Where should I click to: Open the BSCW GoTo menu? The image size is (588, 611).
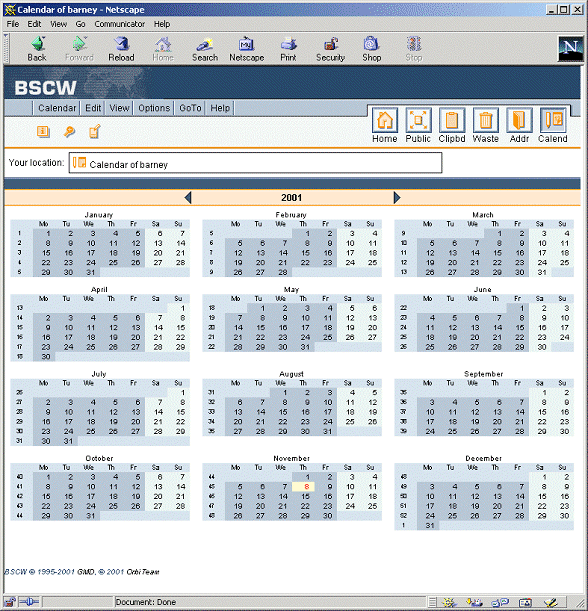click(x=190, y=108)
